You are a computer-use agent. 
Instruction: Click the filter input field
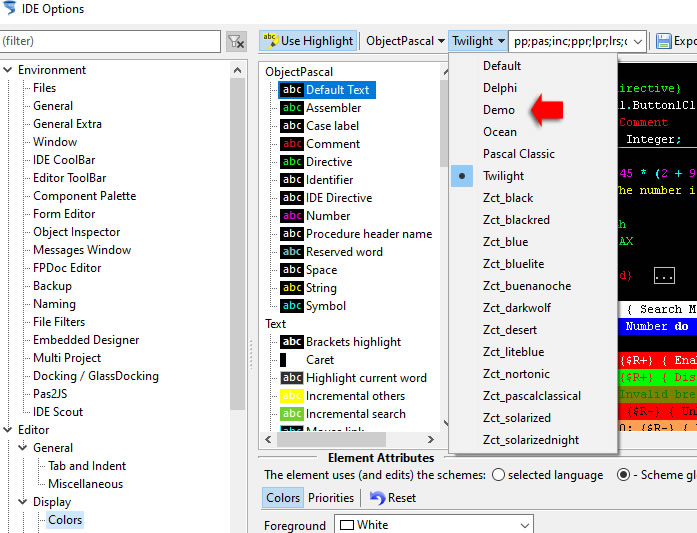click(110, 41)
